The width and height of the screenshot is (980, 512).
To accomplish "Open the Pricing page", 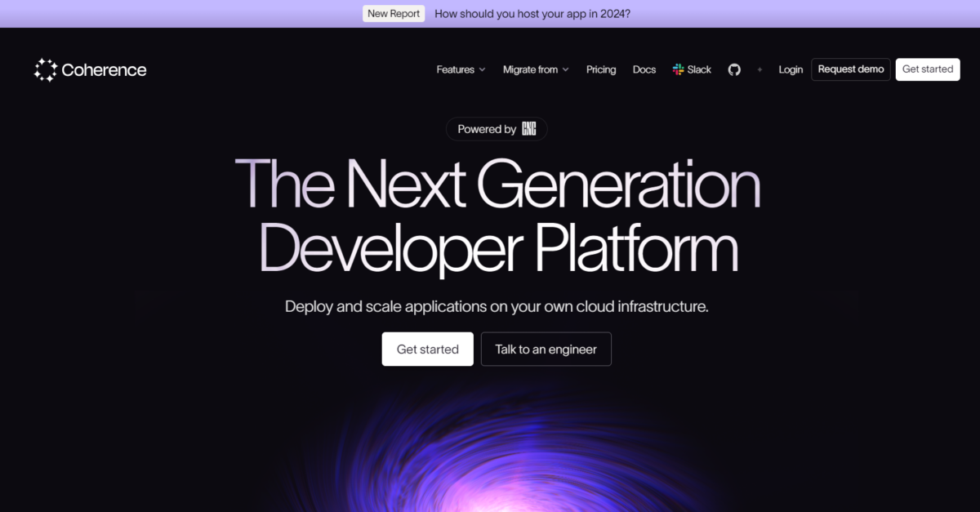I will (x=601, y=69).
